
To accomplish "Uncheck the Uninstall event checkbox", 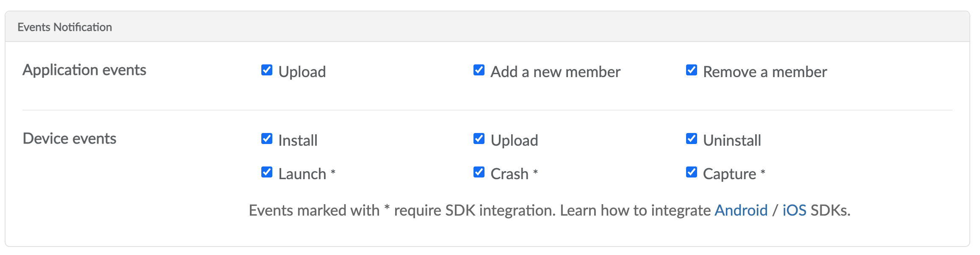I will tap(692, 139).
